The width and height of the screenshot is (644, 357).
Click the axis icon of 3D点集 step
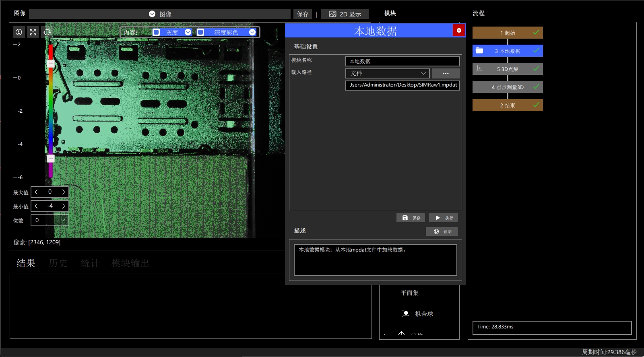click(479, 69)
